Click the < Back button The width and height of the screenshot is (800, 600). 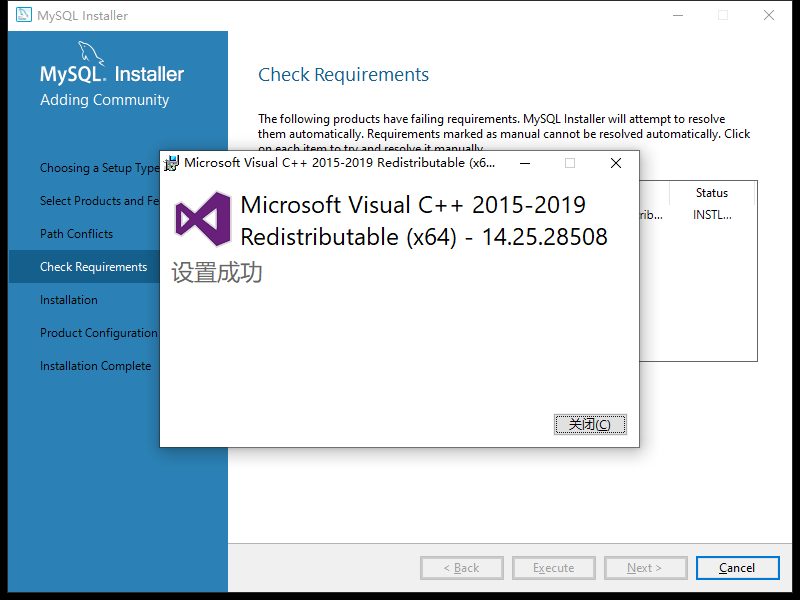(x=461, y=567)
